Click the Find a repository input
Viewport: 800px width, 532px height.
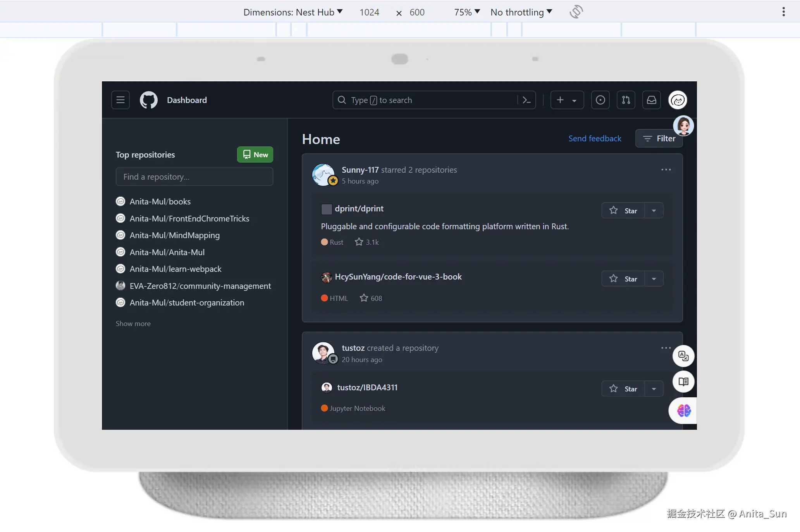coord(194,177)
